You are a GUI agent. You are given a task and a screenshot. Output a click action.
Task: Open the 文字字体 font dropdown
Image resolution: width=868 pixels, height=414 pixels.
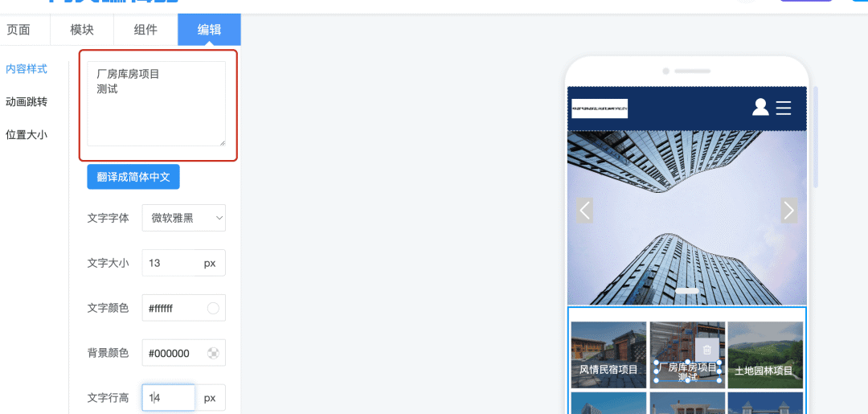184,218
